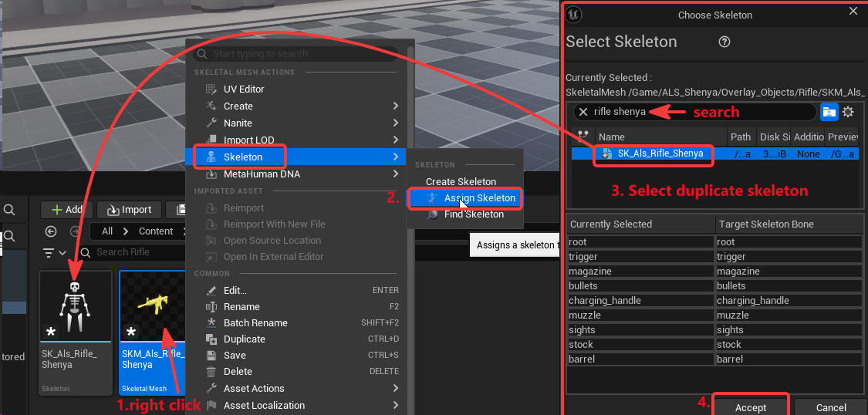Image resolution: width=868 pixels, height=415 pixels.
Task: Click the MetaHuman DNA import icon
Action: pos(211,174)
